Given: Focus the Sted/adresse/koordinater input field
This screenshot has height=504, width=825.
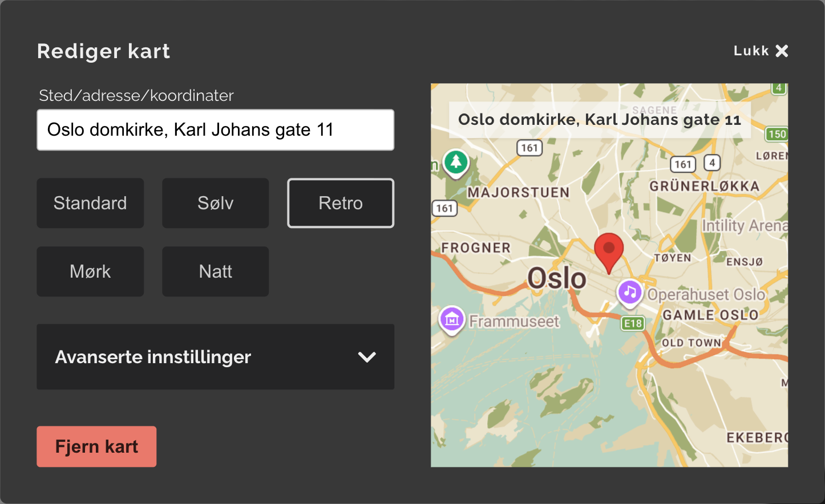Looking at the screenshot, I should (216, 130).
